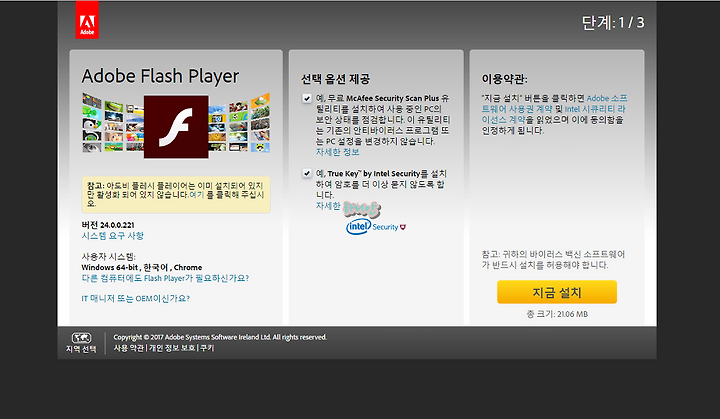Open the 개인 정보 보호 footer link

tap(172, 348)
